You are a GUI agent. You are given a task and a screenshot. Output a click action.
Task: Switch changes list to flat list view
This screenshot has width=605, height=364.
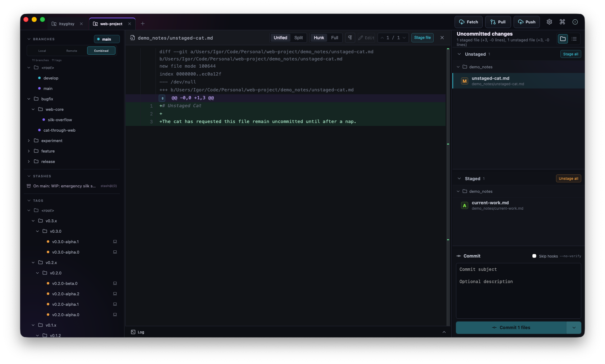tap(574, 39)
